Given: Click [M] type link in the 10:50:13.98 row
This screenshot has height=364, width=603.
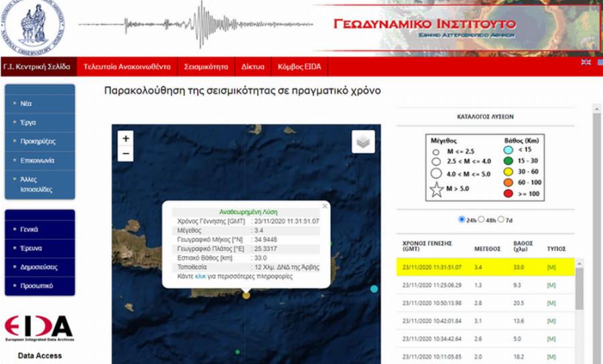Looking at the screenshot, I should click(551, 303).
